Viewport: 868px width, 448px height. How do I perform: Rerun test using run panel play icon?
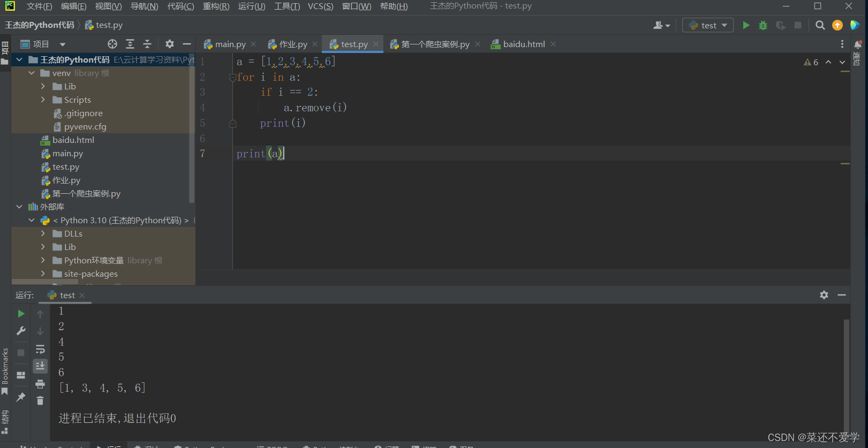(x=21, y=314)
